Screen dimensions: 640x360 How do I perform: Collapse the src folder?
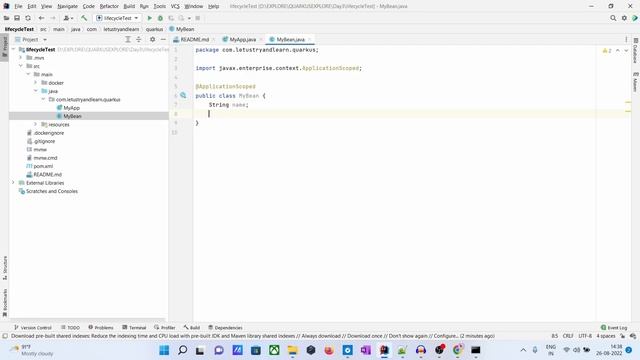pyautogui.click(x=20, y=66)
